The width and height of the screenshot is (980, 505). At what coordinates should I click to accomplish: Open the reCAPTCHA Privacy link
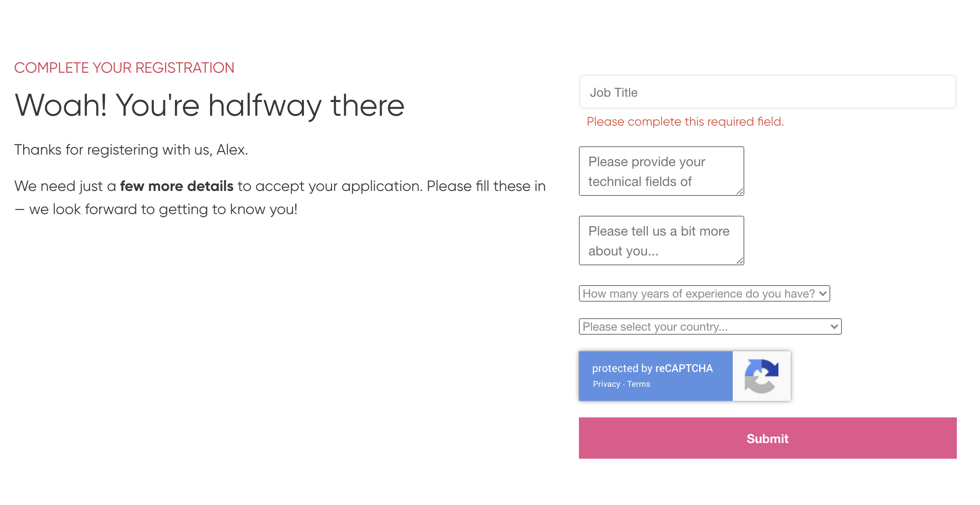606,384
